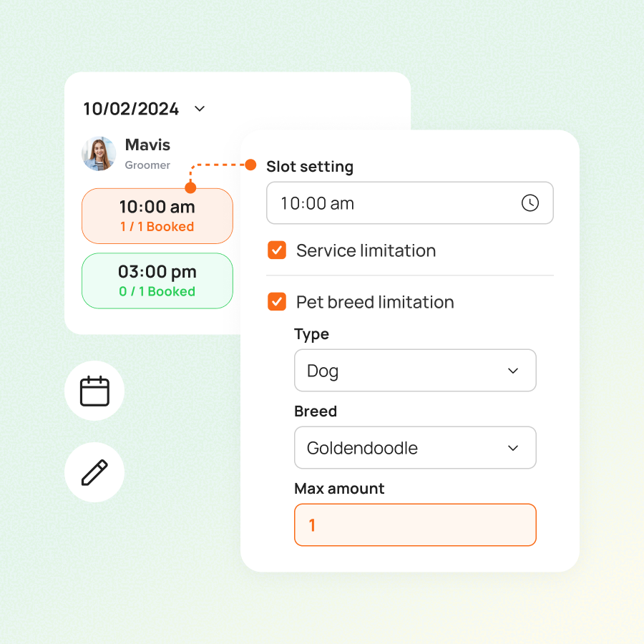
Task: Click the Mavis groomer name
Action: click(x=147, y=145)
